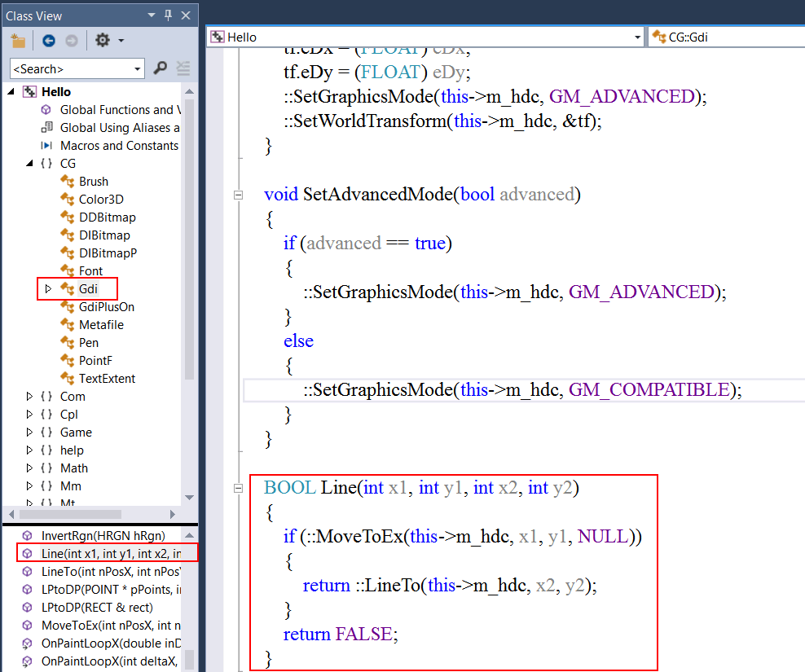Image resolution: width=805 pixels, height=672 pixels.
Task: Select Global Functions and Variables node
Action: (x=120, y=110)
